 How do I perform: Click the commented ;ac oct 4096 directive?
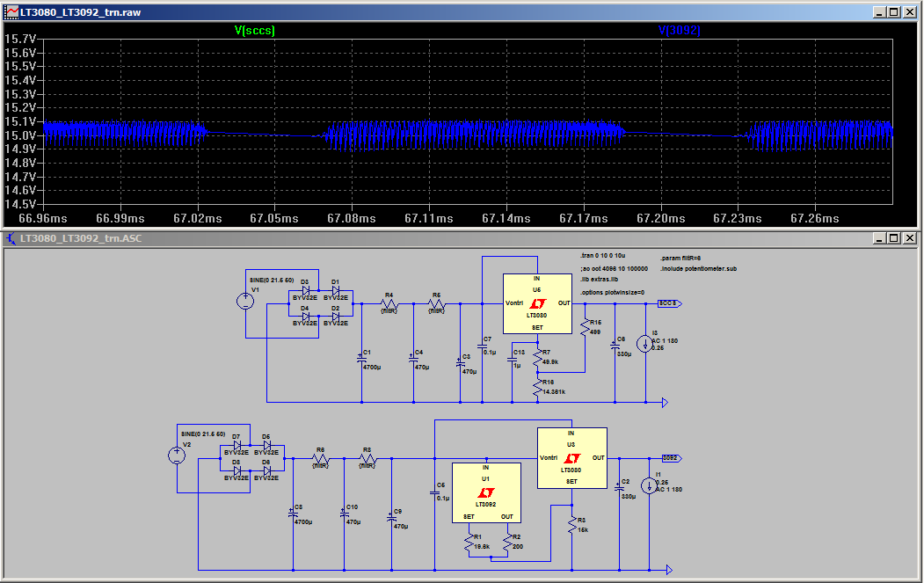tap(614, 269)
